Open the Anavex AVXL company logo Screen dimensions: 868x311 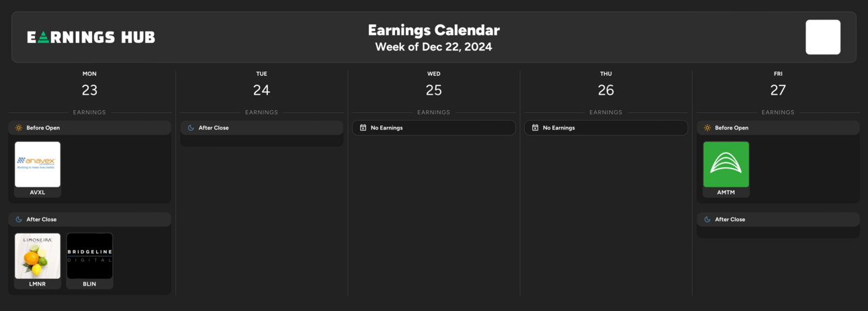point(38,164)
